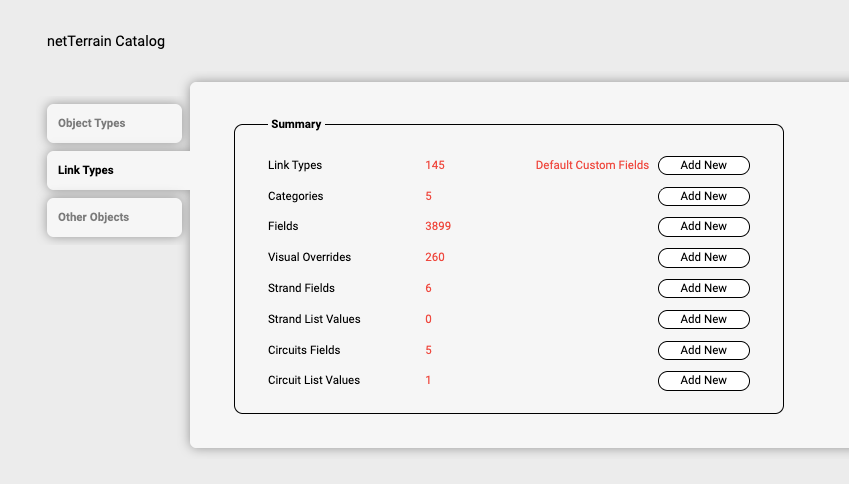Viewport: 849px width, 484px height.
Task: Click the Circuit List Values count 1
Action: [429, 381]
